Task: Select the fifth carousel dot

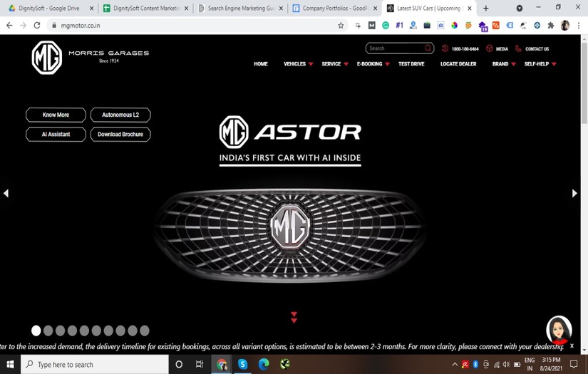Action: pyautogui.click(x=84, y=331)
